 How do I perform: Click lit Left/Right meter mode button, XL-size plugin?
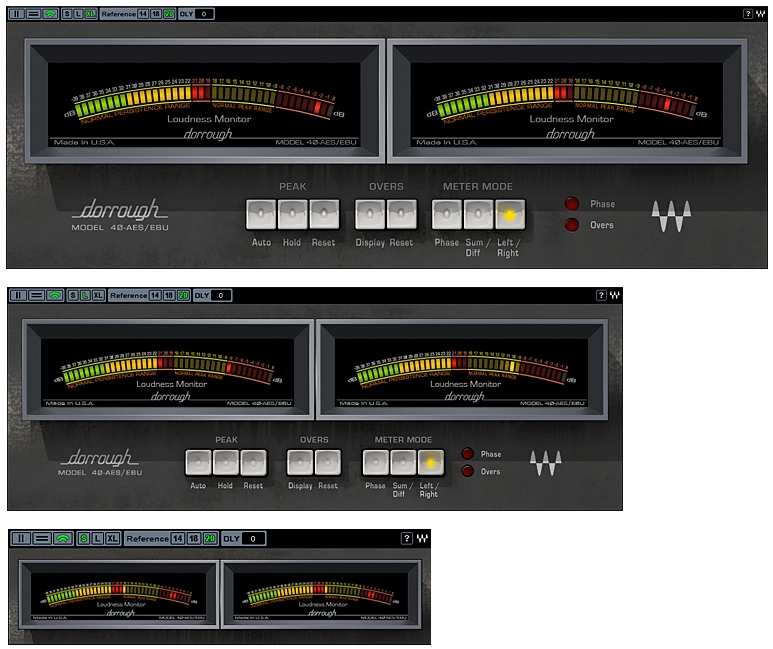click(x=510, y=215)
